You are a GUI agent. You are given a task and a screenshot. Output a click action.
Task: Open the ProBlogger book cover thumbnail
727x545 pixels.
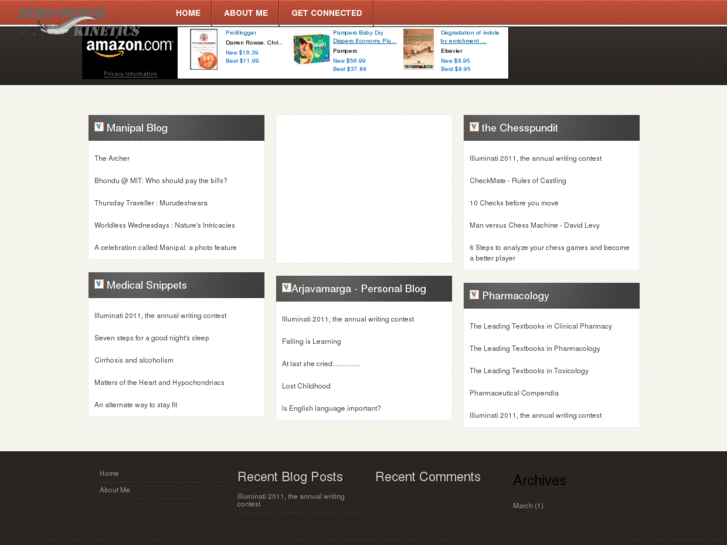(204, 50)
